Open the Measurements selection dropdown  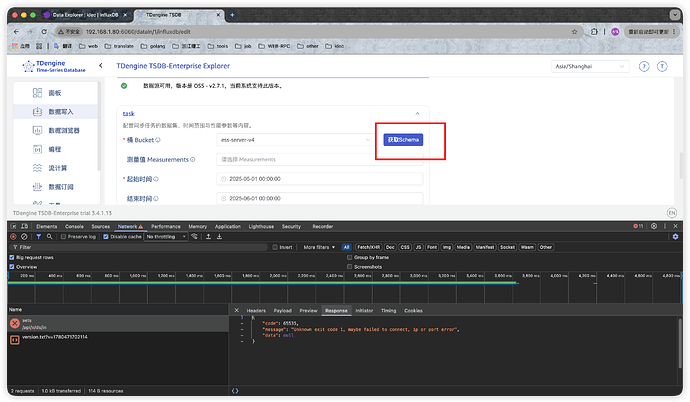(319, 160)
